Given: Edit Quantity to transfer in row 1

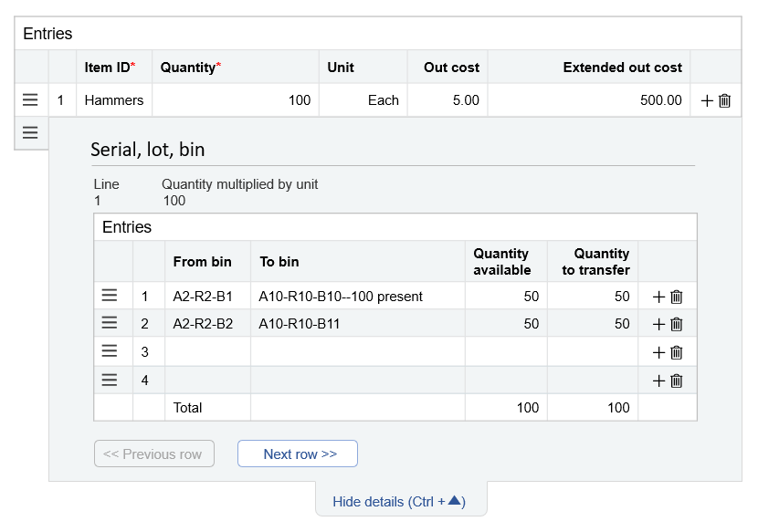Looking at the screenshot, I should pos(592,297).
